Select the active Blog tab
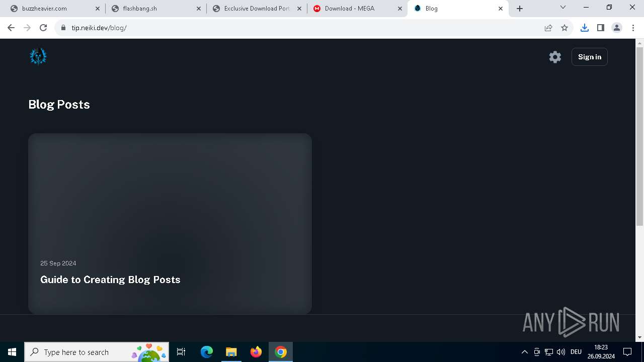This screenshot has width=644, height=362. click(x=458, y=9)
